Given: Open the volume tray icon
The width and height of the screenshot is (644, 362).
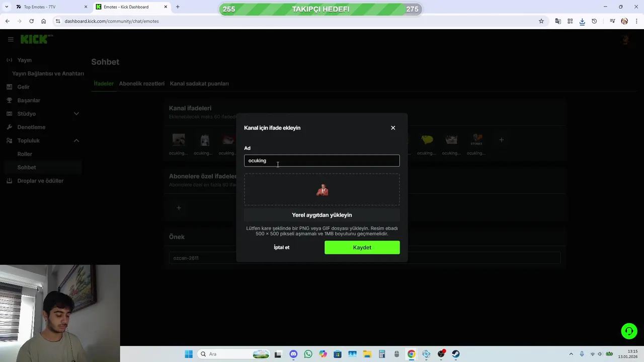Looking at the screenshot, I should click(x=600, y=354).
